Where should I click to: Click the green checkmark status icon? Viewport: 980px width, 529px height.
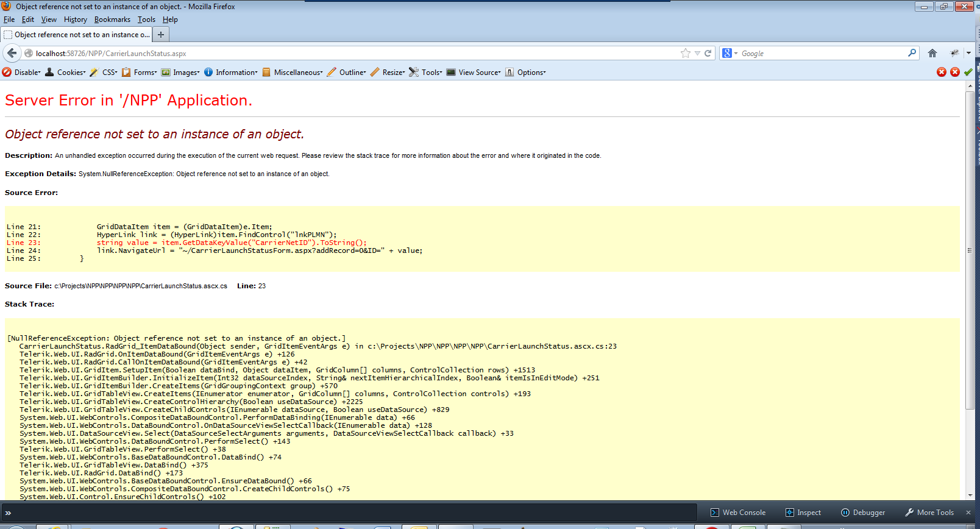click(x=968, y=72)
